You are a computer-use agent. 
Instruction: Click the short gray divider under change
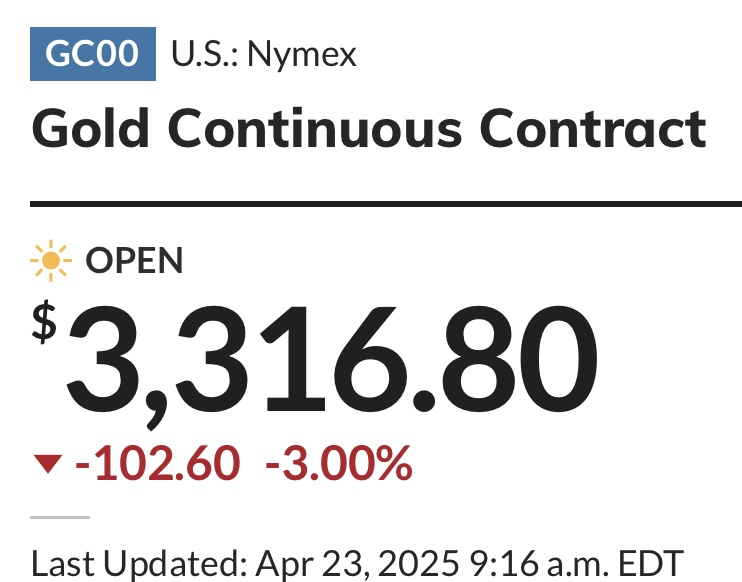click(x=60, y=517)
